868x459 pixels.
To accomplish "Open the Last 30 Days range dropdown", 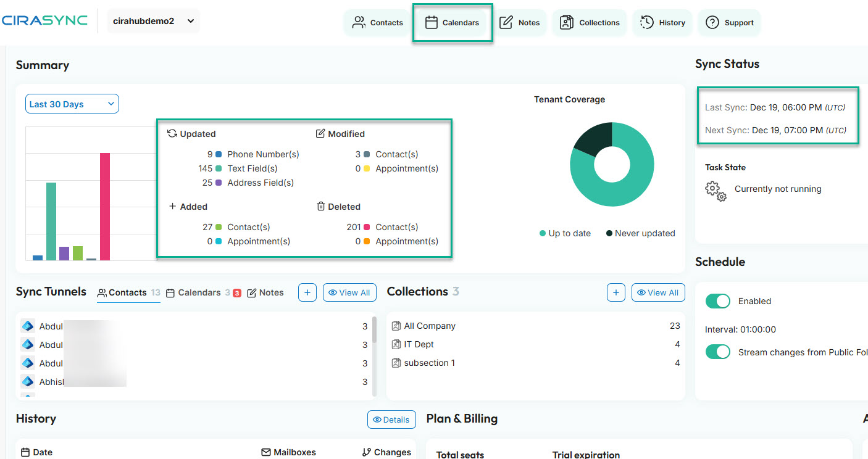I will [x=72, y=104].
